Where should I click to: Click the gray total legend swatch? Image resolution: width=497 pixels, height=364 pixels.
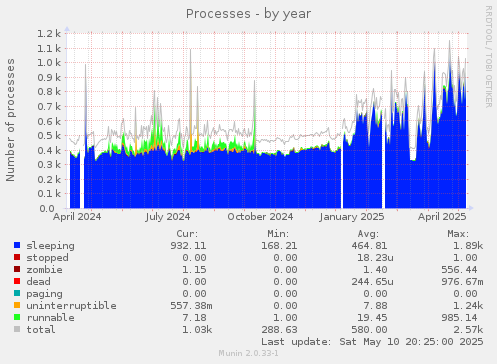[x=17, y=329]
